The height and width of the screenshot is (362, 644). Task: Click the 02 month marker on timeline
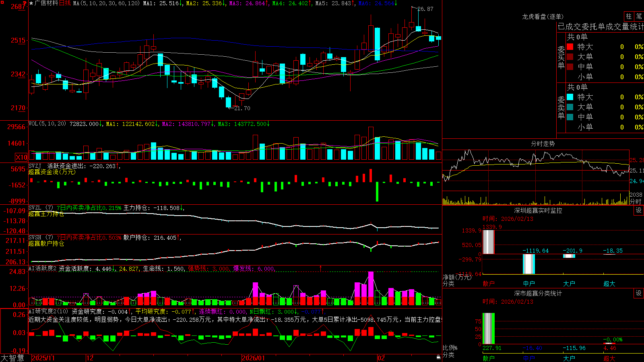(x=381, y=358)
